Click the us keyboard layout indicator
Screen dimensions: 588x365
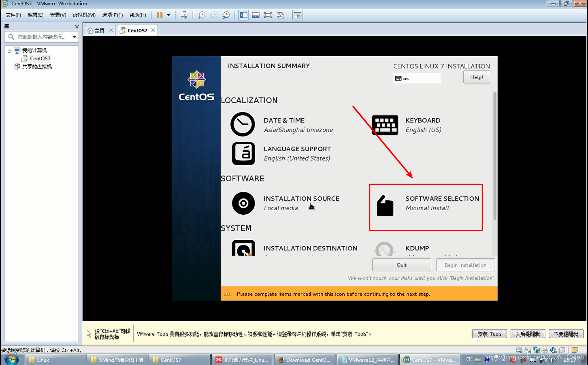[417, 78]
